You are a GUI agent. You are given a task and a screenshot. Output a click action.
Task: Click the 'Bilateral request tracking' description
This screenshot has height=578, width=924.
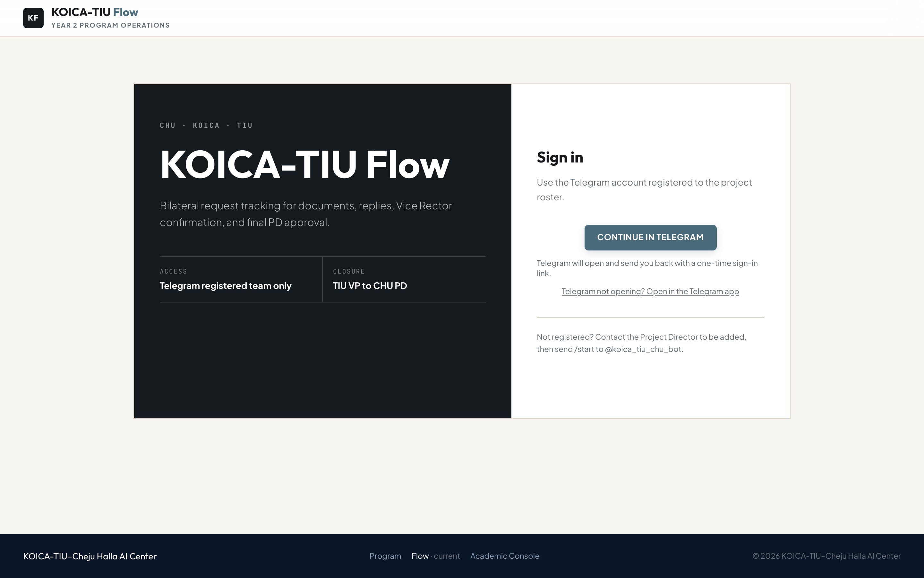click(x=306, y=214)
